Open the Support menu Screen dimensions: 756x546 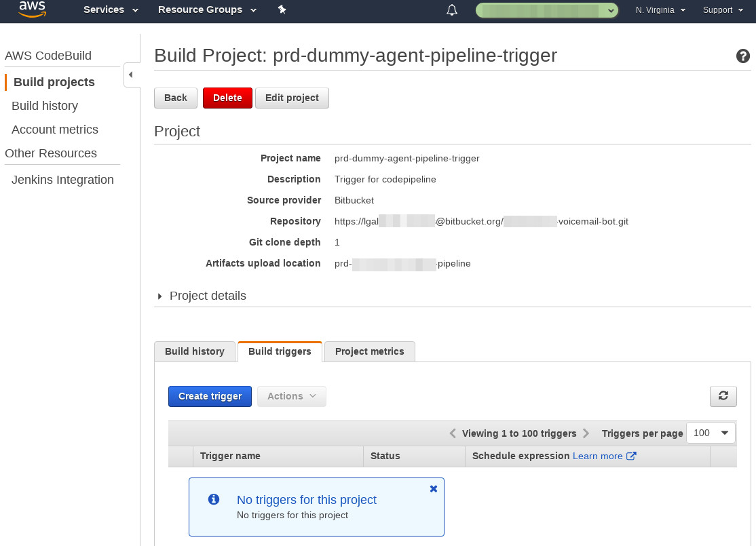723,10
